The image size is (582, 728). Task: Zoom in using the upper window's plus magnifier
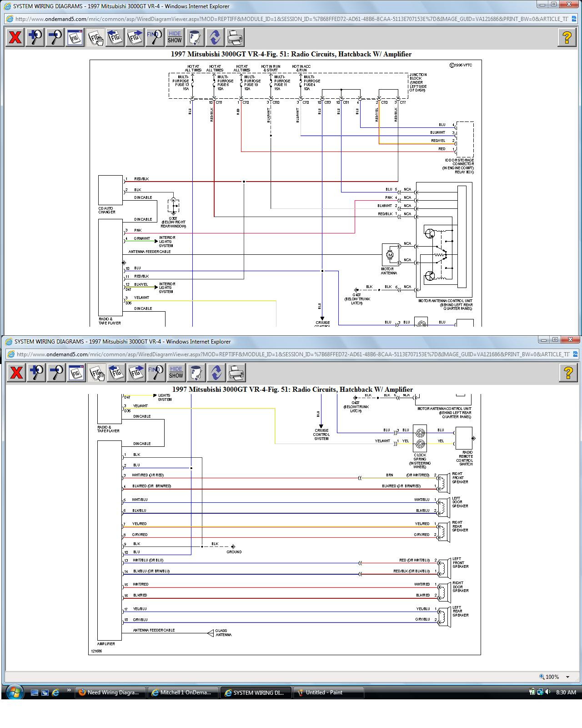click(x=35, y=37)
